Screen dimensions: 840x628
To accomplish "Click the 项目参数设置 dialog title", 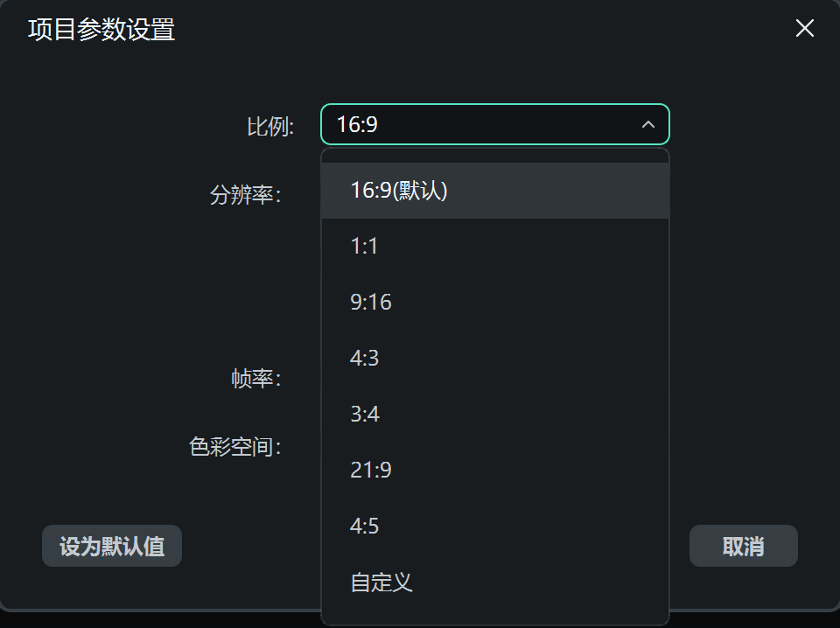I will [101, 31].
